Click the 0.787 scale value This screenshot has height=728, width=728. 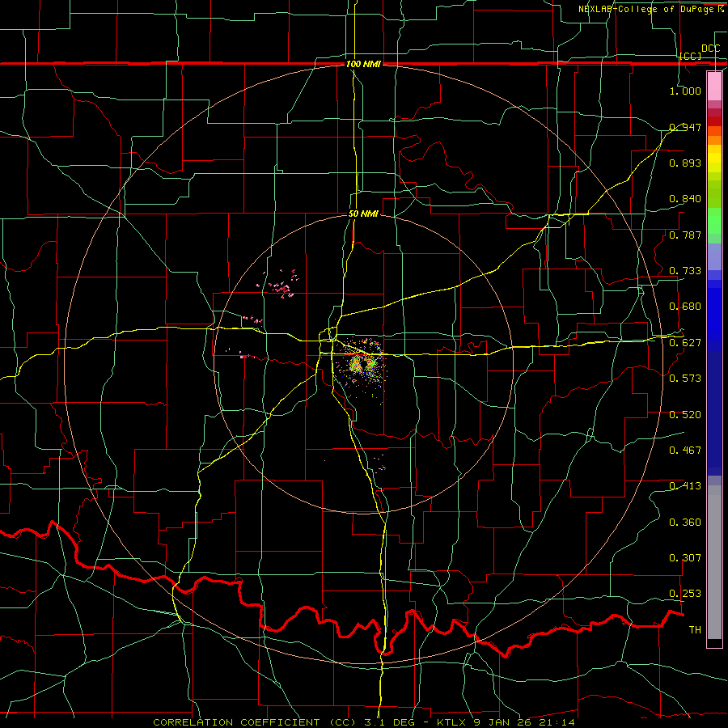click(x=685, y=235)
